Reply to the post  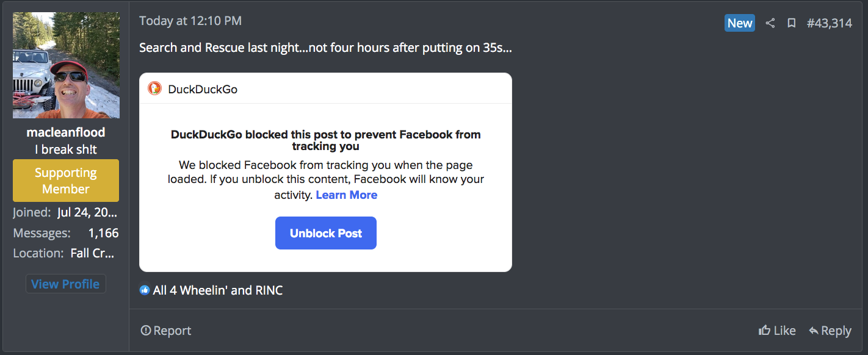point(830,330)
